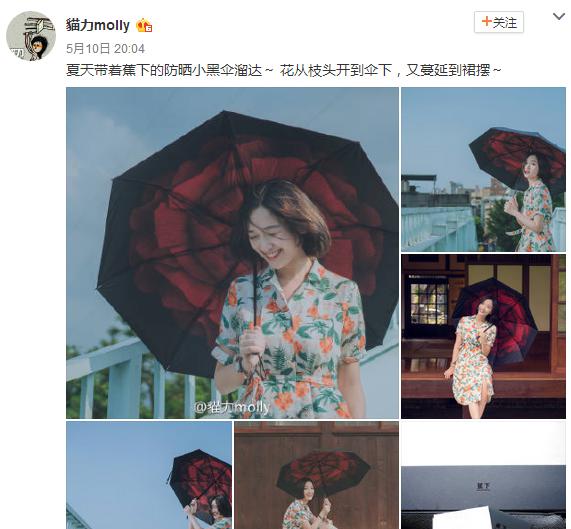The width and height of the screenshot is (571, 529).
Task: Expand the post options chevron arrow
Action: [x=558, y=17]
